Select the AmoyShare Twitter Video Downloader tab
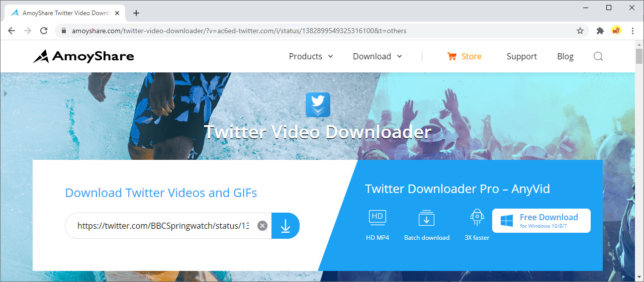 (64, 13)
